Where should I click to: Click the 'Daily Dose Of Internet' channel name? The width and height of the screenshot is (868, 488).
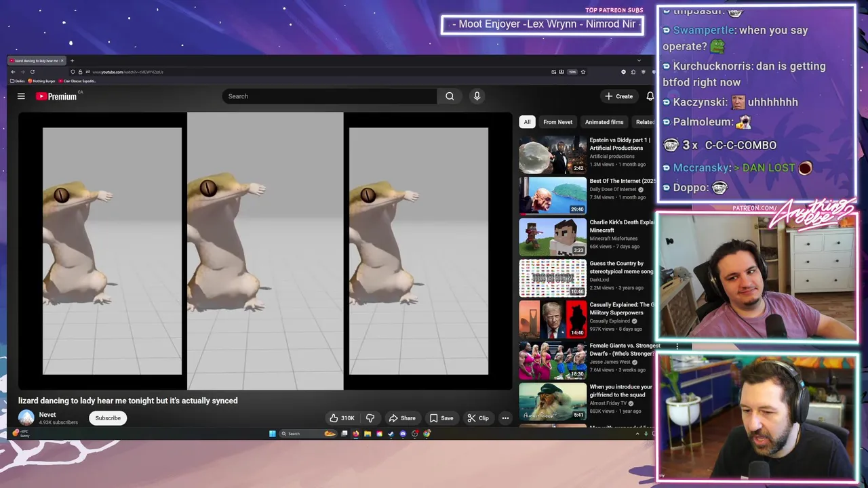[613, 189]
